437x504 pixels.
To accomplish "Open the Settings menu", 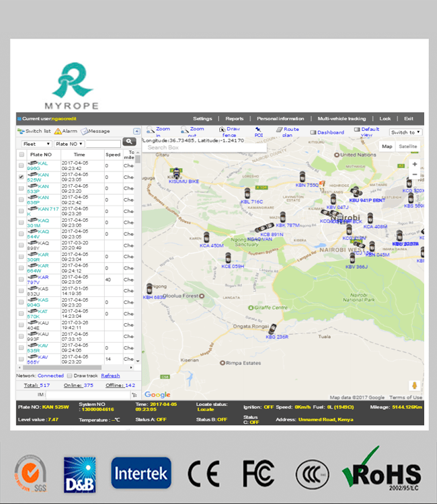I will coord(202,118).
